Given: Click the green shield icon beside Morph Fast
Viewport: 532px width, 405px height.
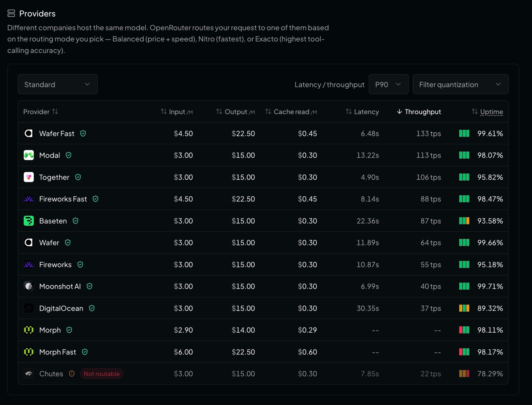Looking at the screenshot, I should point(85,352).
